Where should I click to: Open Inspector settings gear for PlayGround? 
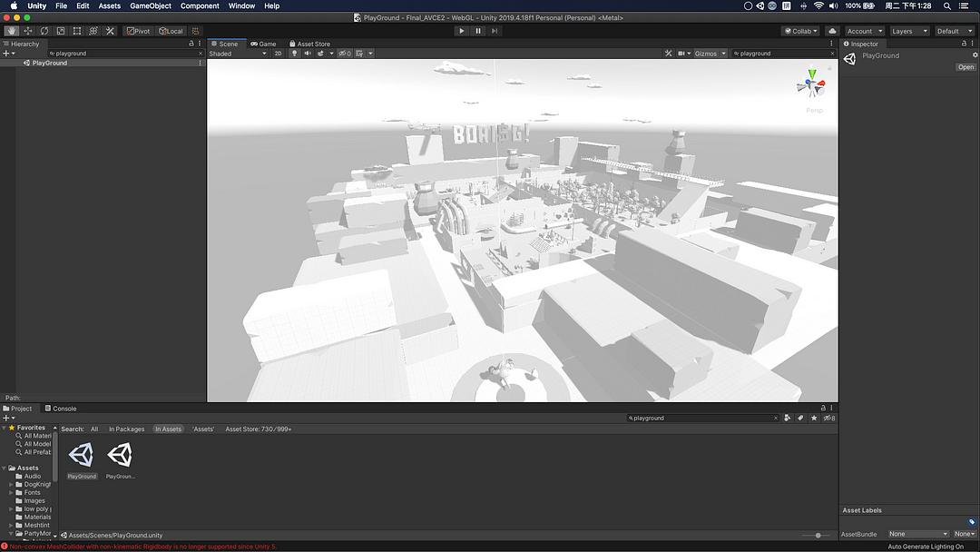[x=975, y=55]
